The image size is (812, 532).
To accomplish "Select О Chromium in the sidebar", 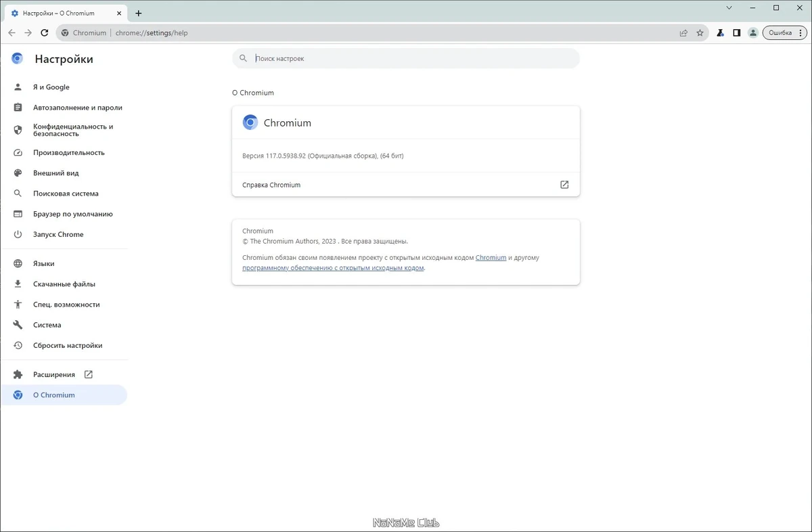I will (x=64, y=395).
